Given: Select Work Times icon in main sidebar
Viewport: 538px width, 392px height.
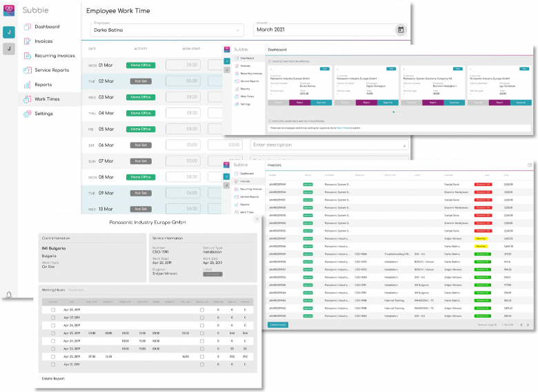Looking at the screenshot, I should point(28,99).
